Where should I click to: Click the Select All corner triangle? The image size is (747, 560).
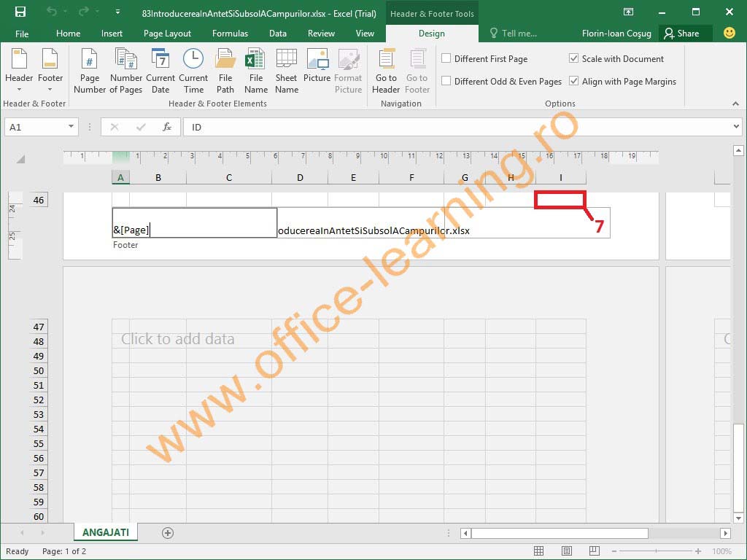[x=20, y=158]
